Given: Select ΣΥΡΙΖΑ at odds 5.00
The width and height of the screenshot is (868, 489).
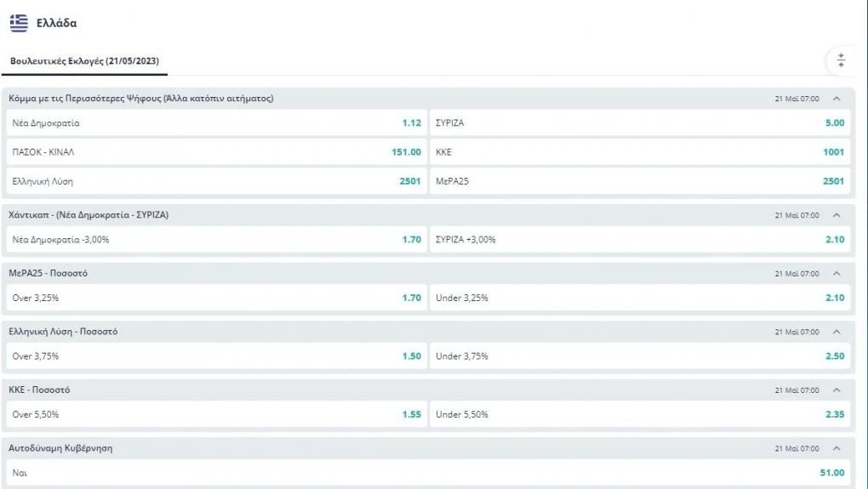Looking at the screenshot, I should click(x=640, y=122).
